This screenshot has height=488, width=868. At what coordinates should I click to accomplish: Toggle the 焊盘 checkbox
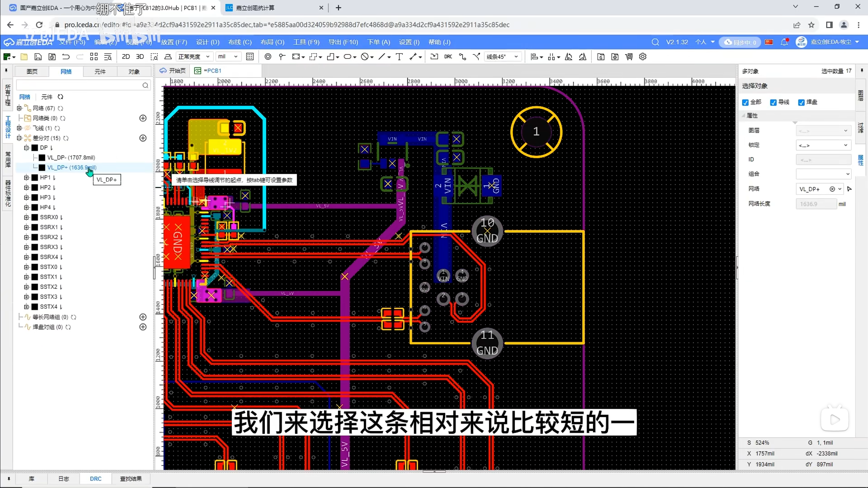[x=802, y=102]
